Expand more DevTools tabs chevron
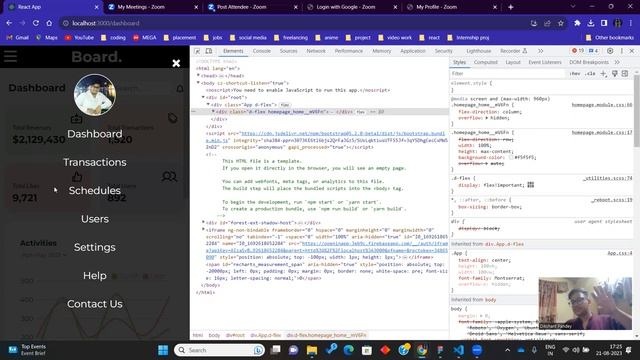640x360 pixels. click(540, 51)
